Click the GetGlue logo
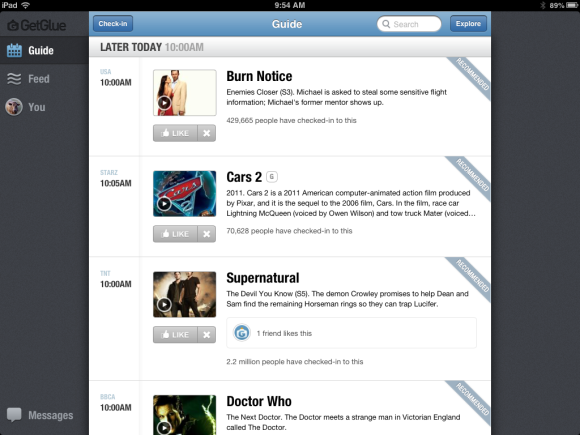Viewport: 580px width, 435px height. [37, 25]
